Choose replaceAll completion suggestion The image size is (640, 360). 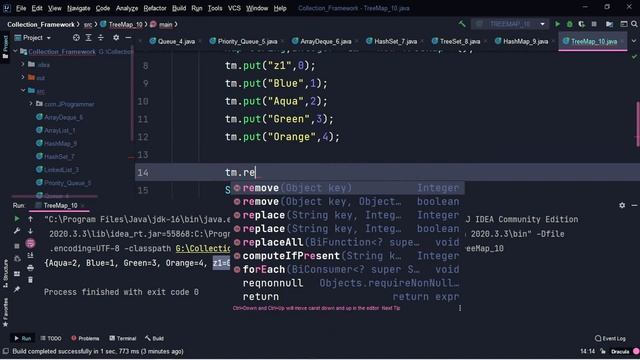(347, 242)
